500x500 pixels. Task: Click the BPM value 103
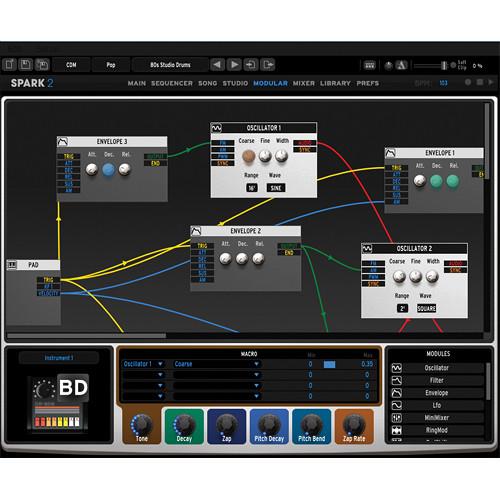[443, 83]
